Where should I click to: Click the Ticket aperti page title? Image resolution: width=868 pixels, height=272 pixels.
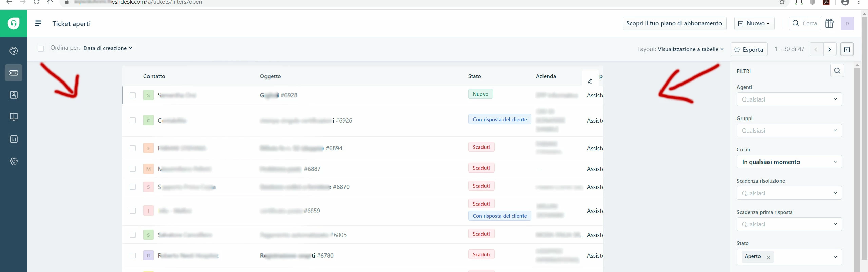72,23
